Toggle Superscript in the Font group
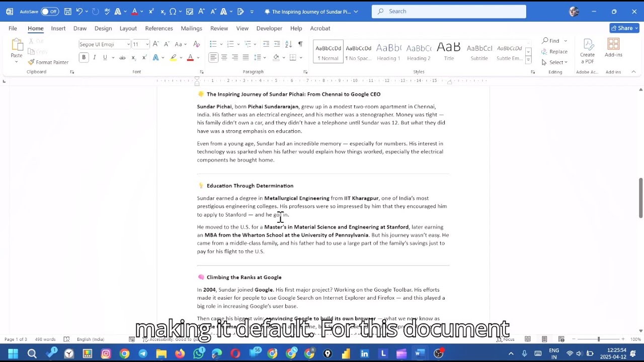The image size is (644, 362). click(x=144, y=58)
